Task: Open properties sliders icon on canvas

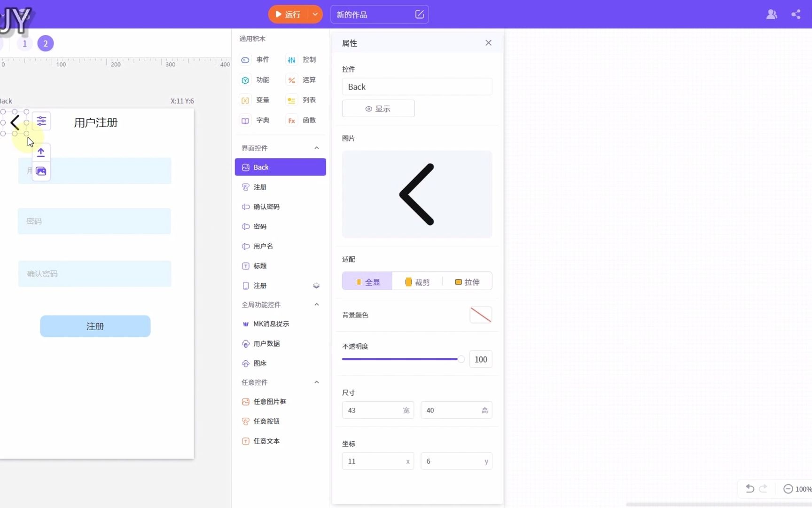Action: [x=41, y=121]
